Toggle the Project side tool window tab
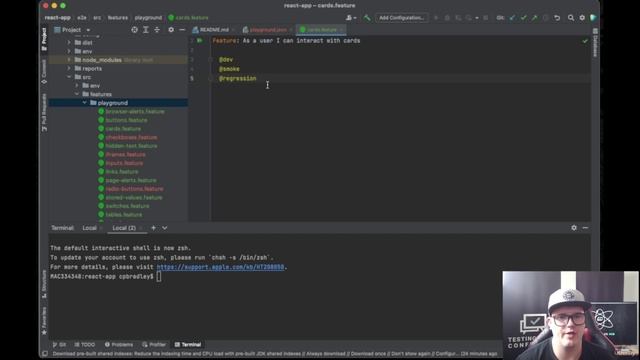The image size is (640, 360). click(44, 39)
